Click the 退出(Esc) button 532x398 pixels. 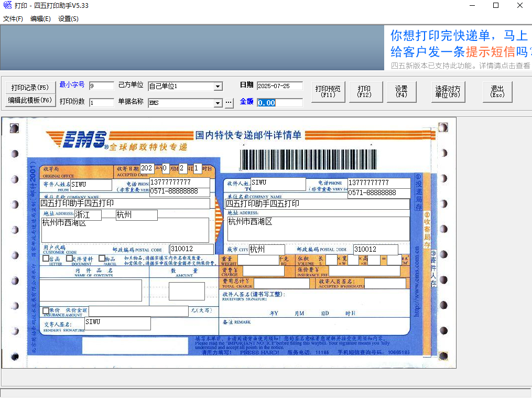click(497, 92)
